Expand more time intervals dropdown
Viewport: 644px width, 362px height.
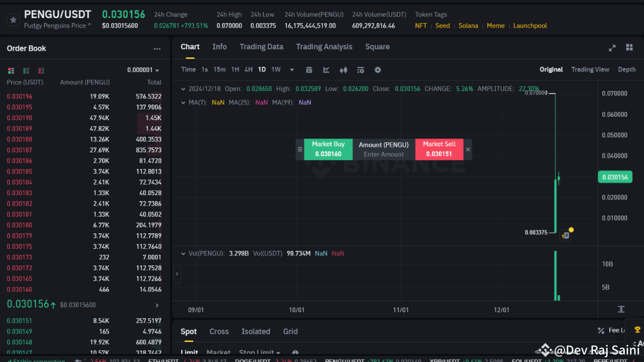click(292, 70)
